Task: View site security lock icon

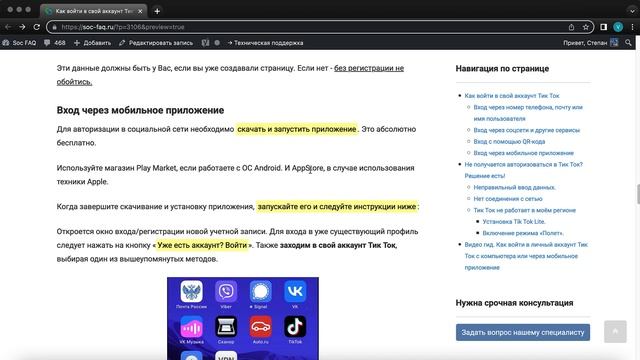Action: [54, 27]
